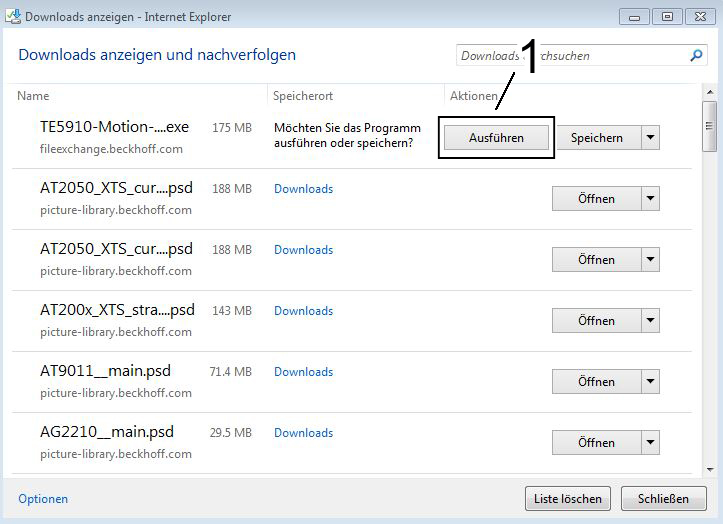723x524 pixels.
Task: Open the second AT2050_XTS_cur psd file
Action: (x=596, y=260)
